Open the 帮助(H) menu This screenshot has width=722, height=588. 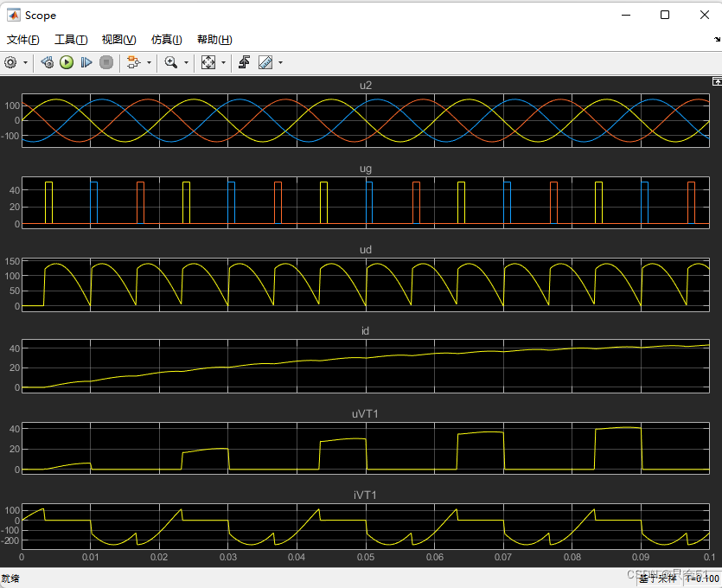click(214, 40)
